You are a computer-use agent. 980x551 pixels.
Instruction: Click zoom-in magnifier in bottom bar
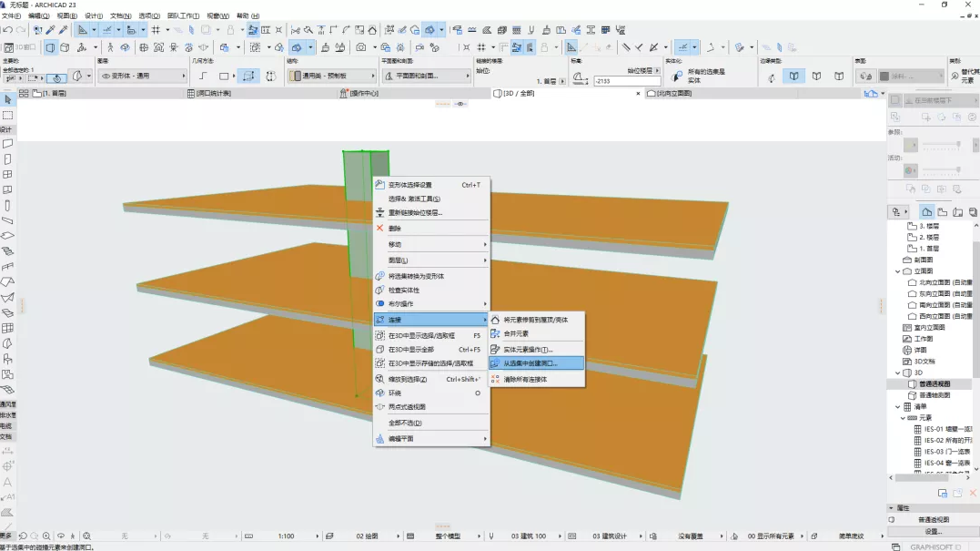[x=46, y=536]
